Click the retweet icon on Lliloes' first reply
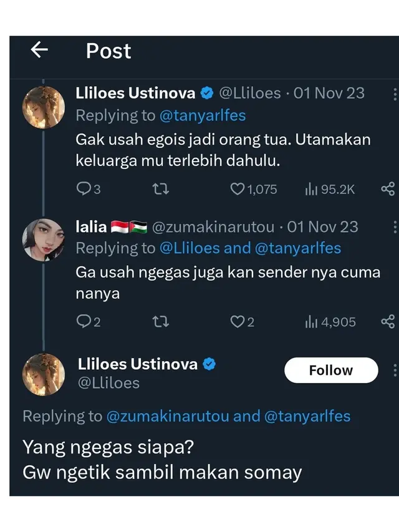399x532 pixels. click(160, 188)
